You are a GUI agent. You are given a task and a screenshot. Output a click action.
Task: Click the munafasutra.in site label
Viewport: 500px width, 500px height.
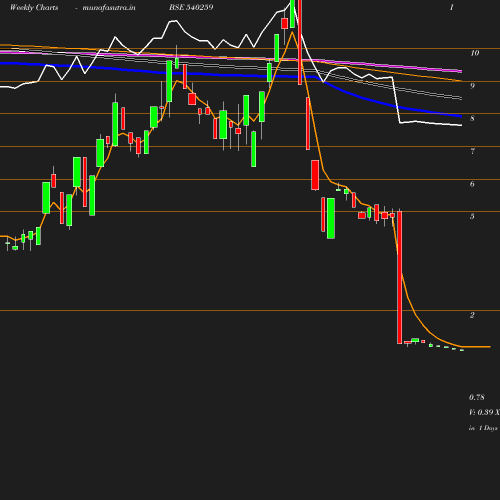click(x=109, y=7)
